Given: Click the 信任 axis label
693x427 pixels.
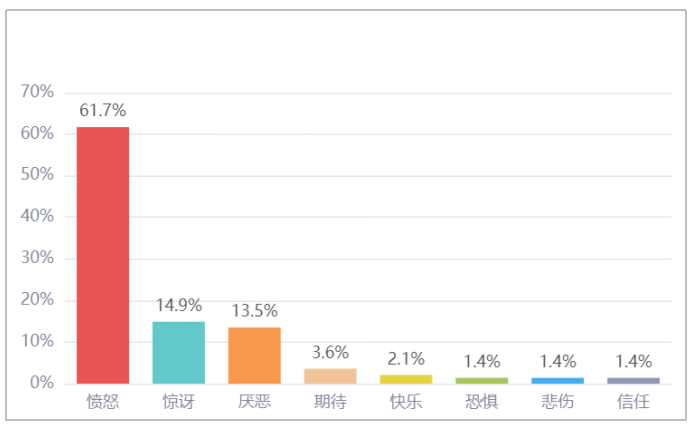Looking at the screenshot, I should tap(633, 401).
